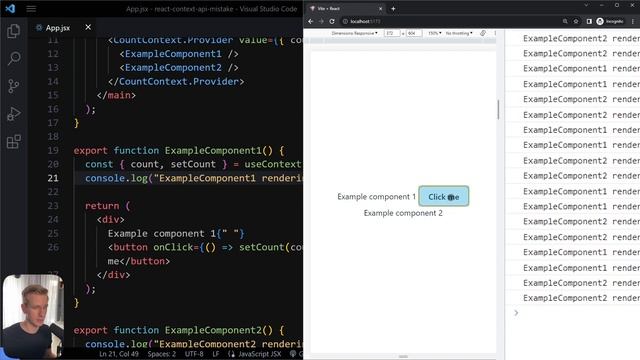Rotate the device viewport
The image size is (640, 360).
(x=483, y=33)
